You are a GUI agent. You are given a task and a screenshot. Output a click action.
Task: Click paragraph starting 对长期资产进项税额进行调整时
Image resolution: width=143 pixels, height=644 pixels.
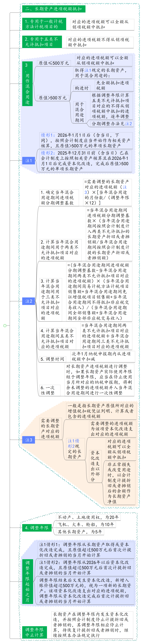pyautogui.click(x=100, y=379)
